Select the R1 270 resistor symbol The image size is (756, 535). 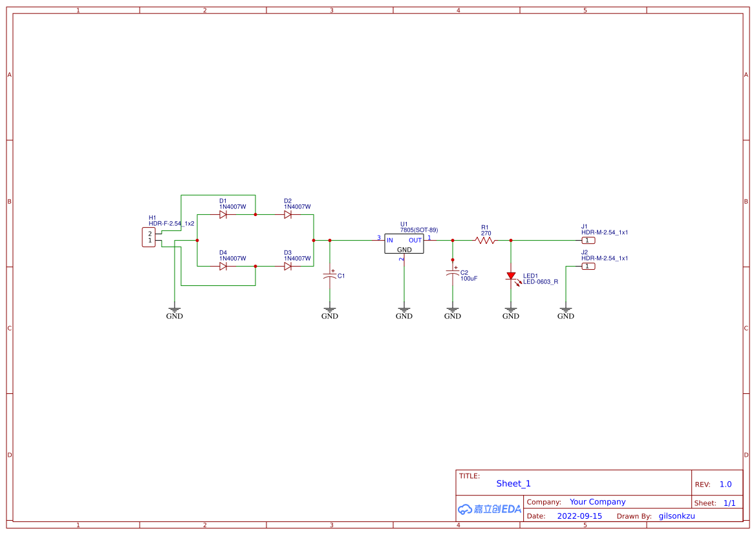(x=485, y=240)
